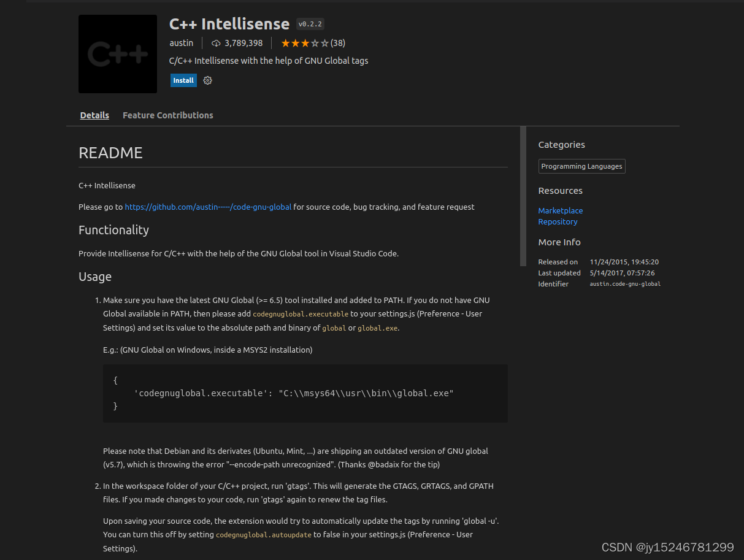Click the (38) ratings count
The width and height of the screenshot is (744, 560).
pyautogui.click(x=338, y=43)
